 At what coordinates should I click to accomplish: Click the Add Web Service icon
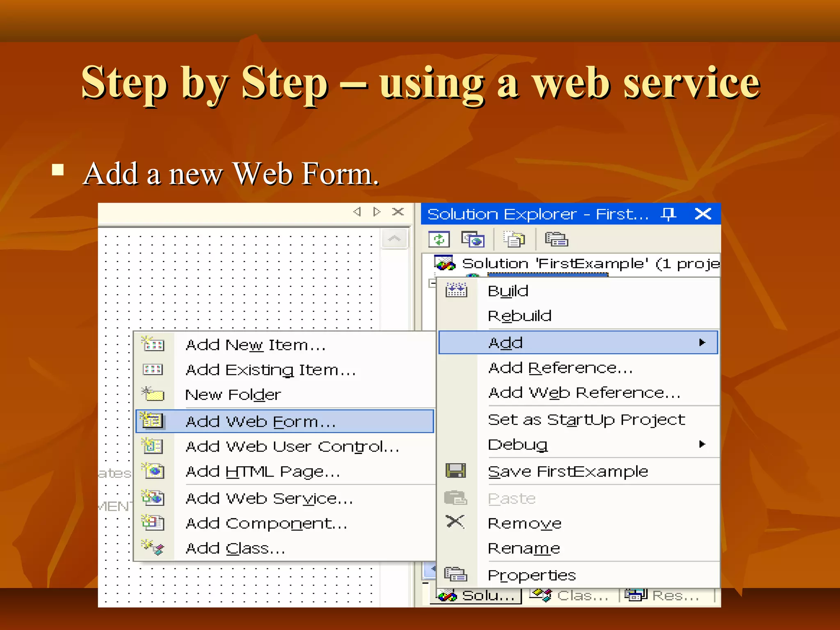153,497
